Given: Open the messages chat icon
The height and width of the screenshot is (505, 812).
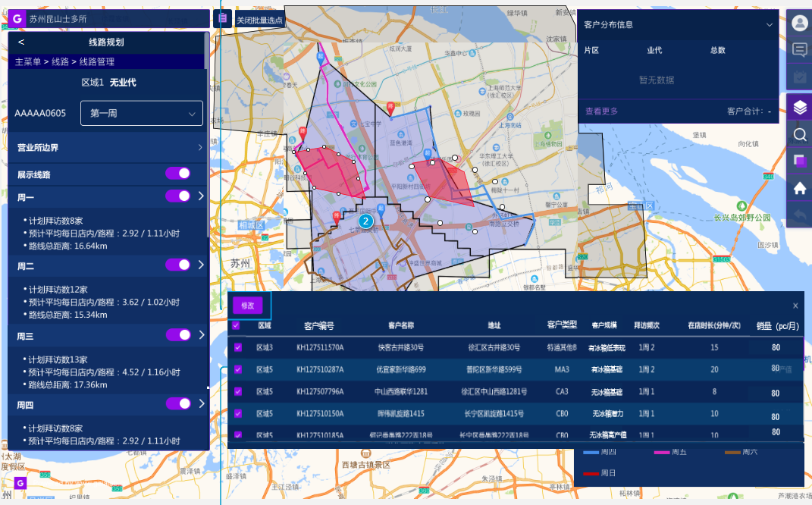Looking at the screenshot, I should click(800, 50).
